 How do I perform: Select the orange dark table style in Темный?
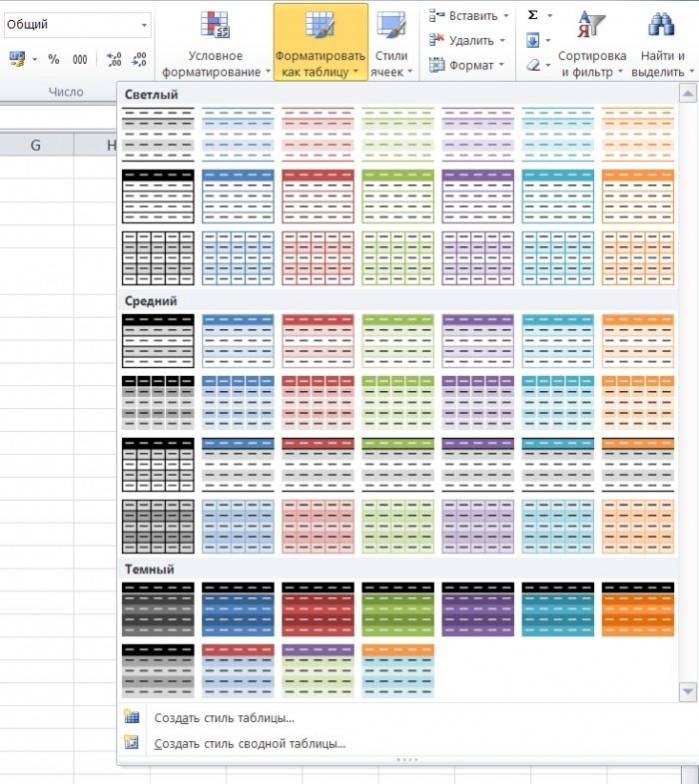(637, 609)
